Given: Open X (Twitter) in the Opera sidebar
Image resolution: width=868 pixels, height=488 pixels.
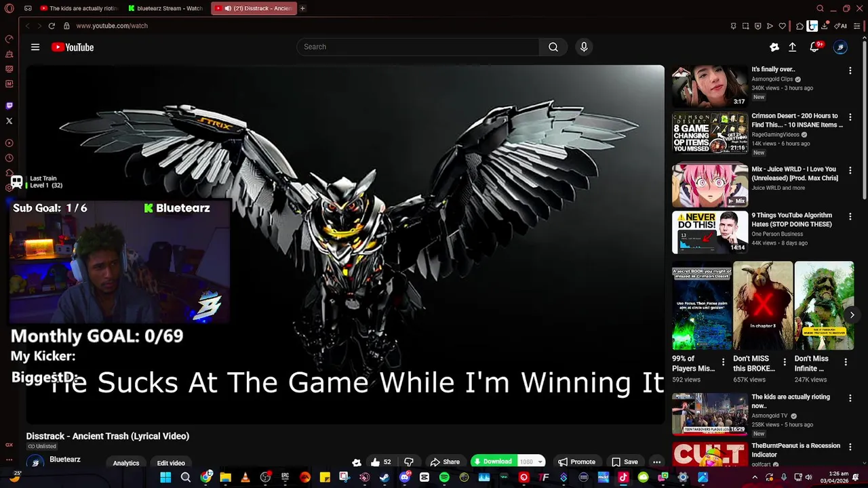Looking at the screenshot, I should [x=9, y=121].
